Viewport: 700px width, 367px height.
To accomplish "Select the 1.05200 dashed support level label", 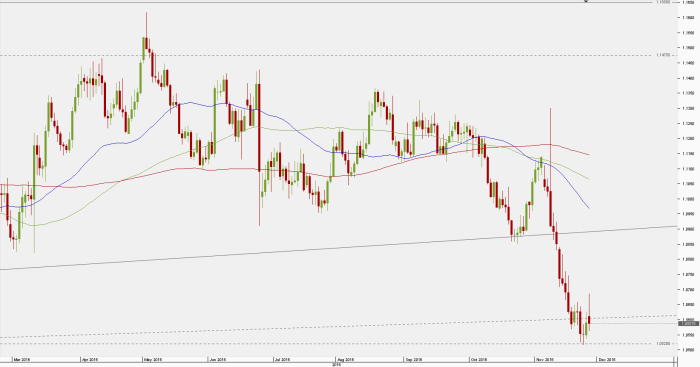I will [x=663, y=343].
